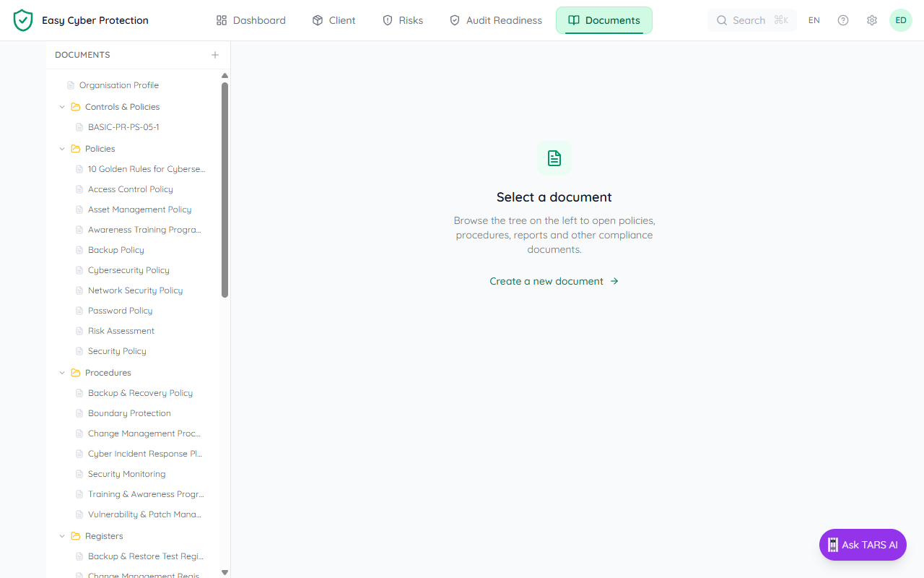Click file icon beside Risk Assessment
Viewport: 924px width, 578px height.
(x=80, y=331)
